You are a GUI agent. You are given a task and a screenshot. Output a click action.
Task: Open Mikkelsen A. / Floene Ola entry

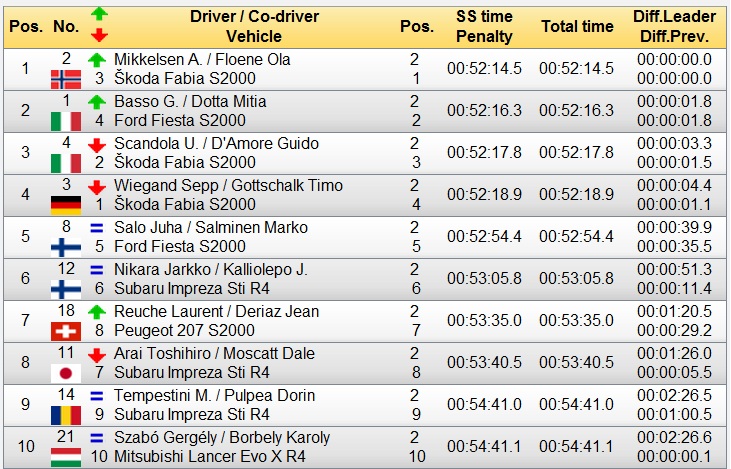[x=202, y=60]
